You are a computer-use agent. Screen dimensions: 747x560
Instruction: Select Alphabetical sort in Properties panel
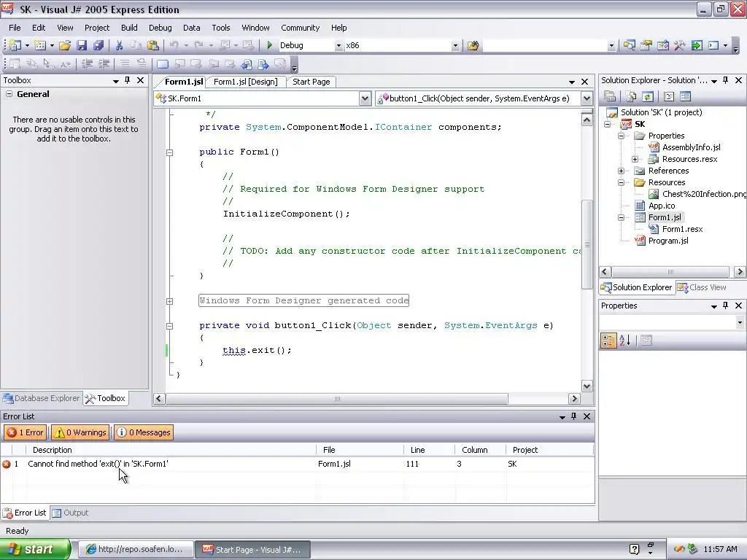(x=625, y=341)
